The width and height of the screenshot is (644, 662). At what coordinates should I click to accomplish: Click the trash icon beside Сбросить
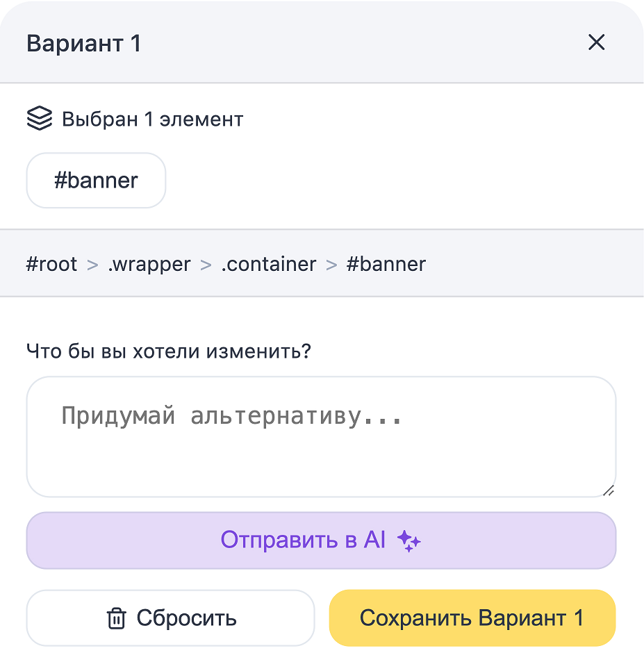coord(116,618)
